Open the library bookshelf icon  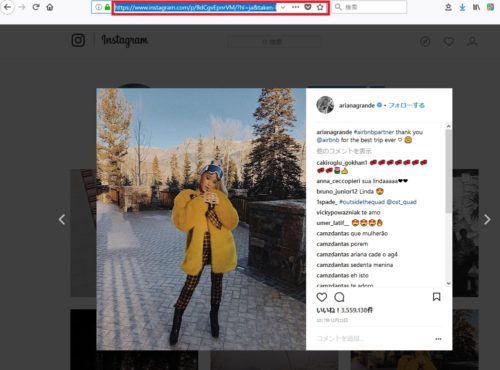(x=476, y=7)
